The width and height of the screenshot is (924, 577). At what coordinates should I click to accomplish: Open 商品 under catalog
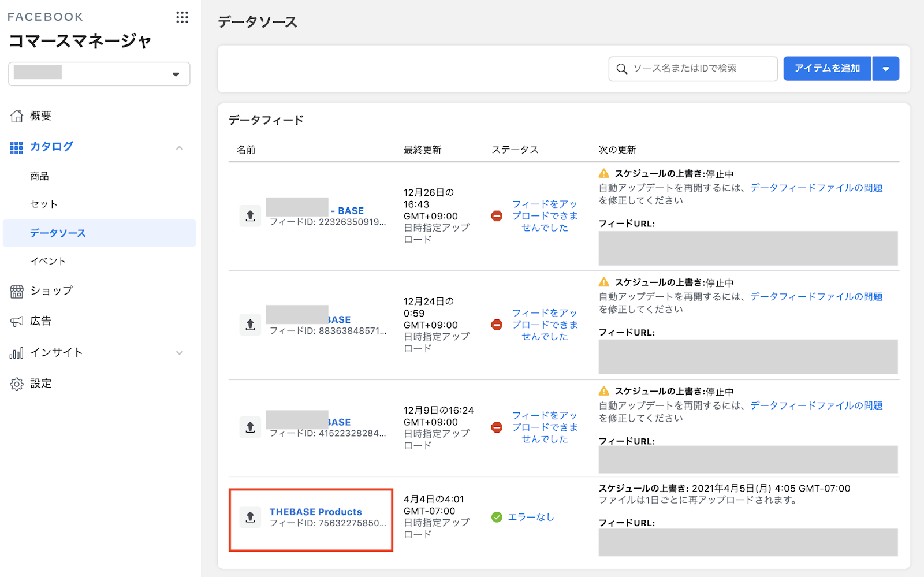click(x=39, y=176)
